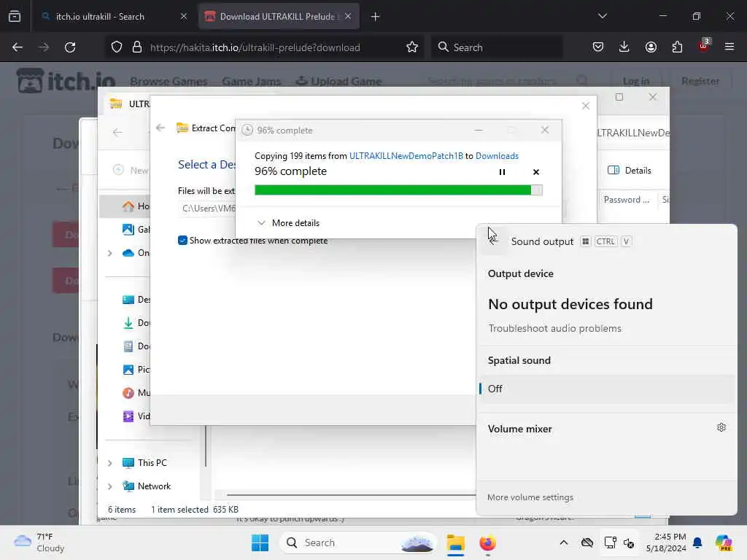Go back in File Explorer
Image resolution: width=747 pixels, height=560 pixels.
point(117,133)
